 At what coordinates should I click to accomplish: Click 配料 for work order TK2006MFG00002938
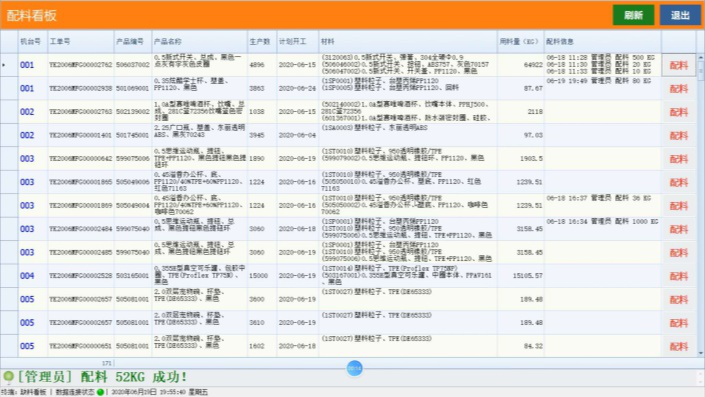(x=678, y=89)
